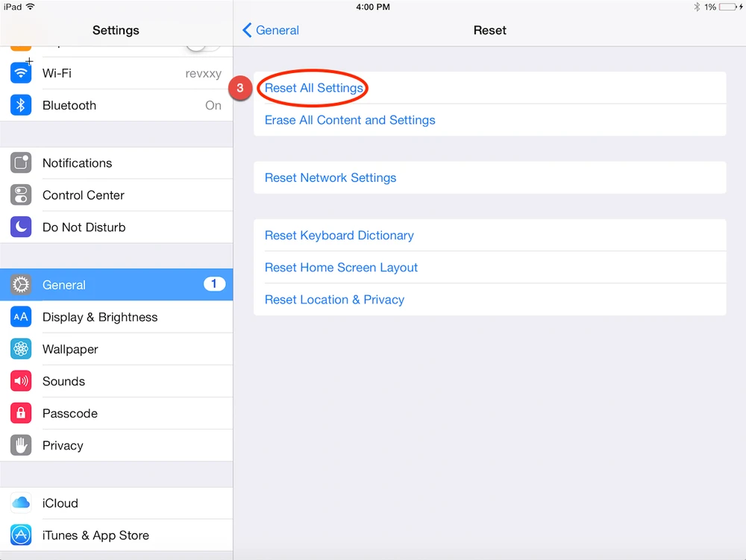This screenshot has width=746, height=560.
Task: Select the iTunes & App Store icon
Action: 20,535
